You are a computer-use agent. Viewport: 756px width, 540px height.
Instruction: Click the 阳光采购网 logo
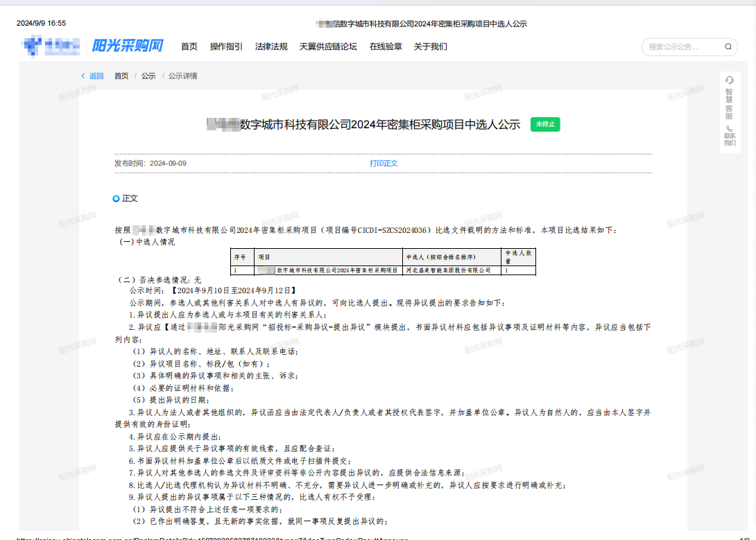click(128, 46)
